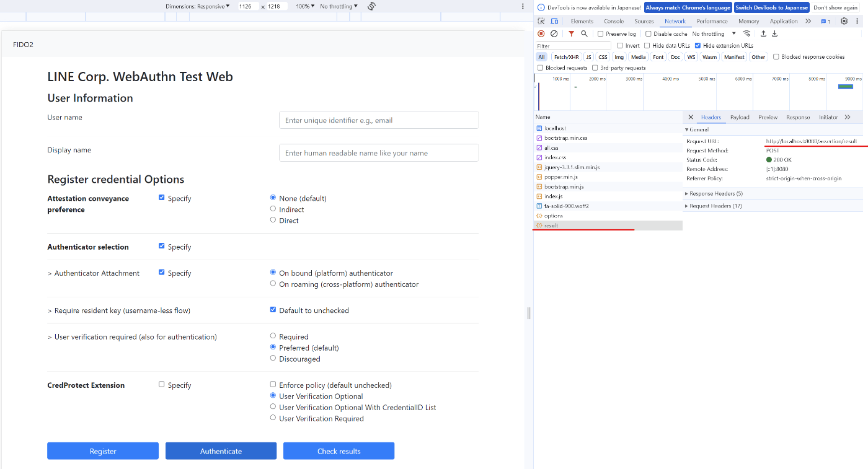Untick Specify for Authenticator Attachment

(x=162, y=272)
